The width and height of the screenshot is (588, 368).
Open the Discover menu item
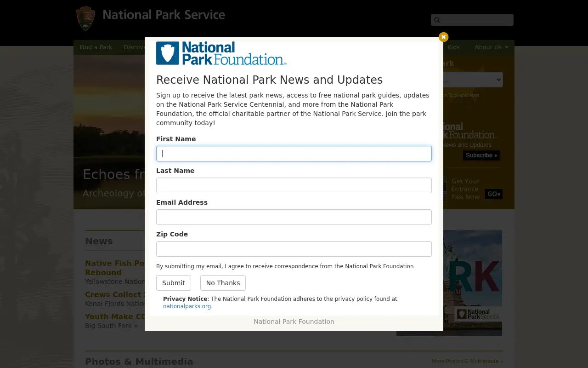[x=134, y=47]
